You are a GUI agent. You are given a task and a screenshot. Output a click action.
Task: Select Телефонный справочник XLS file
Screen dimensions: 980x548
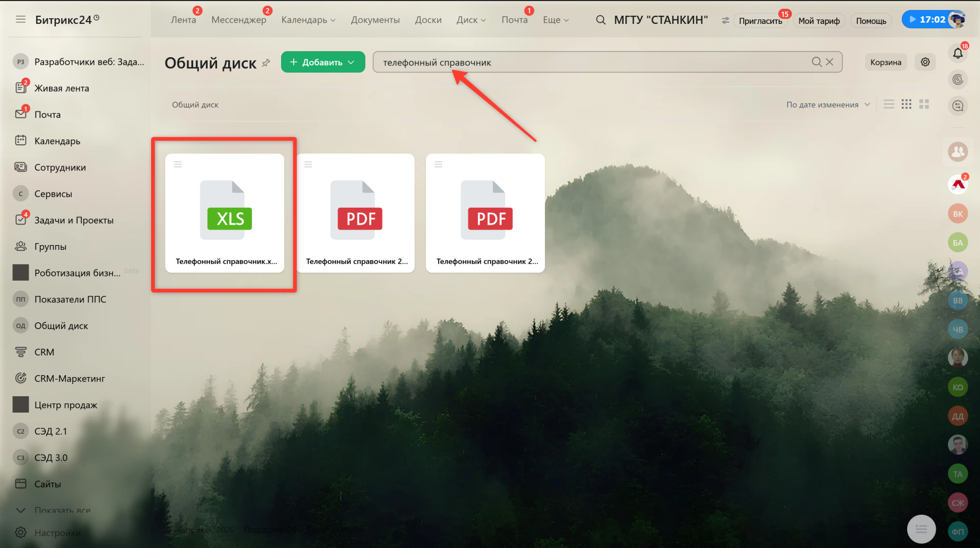tap(225, 213)
